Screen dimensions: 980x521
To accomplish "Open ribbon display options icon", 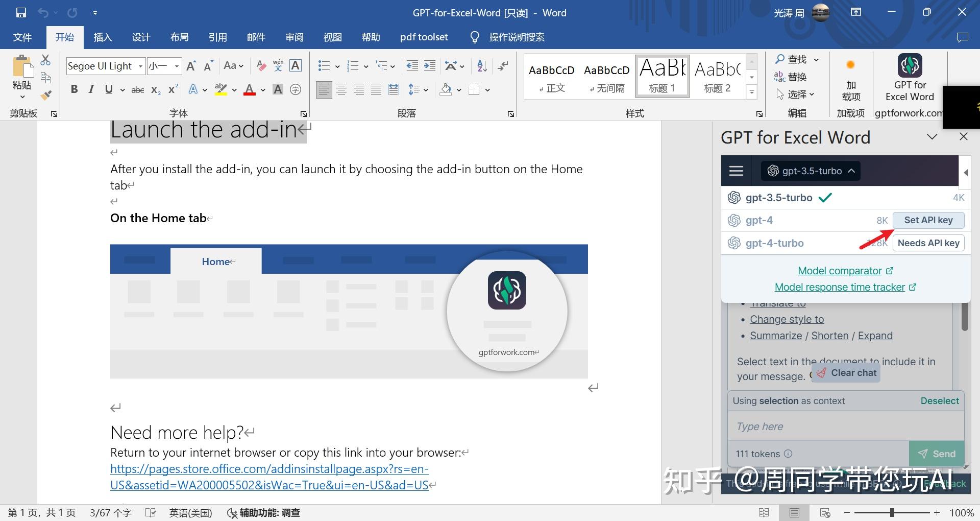I will pyautogui.click(x=856, y=12).
